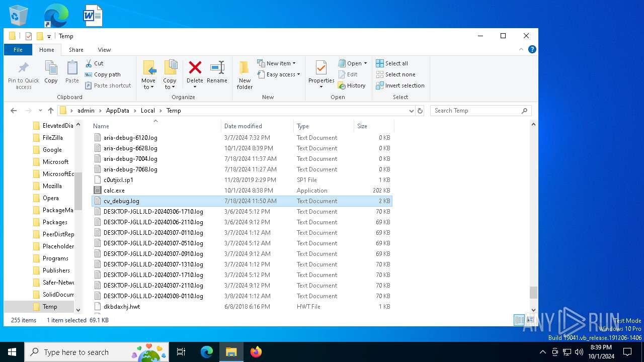Open Task View on taskbar

[x=181, y=352]
